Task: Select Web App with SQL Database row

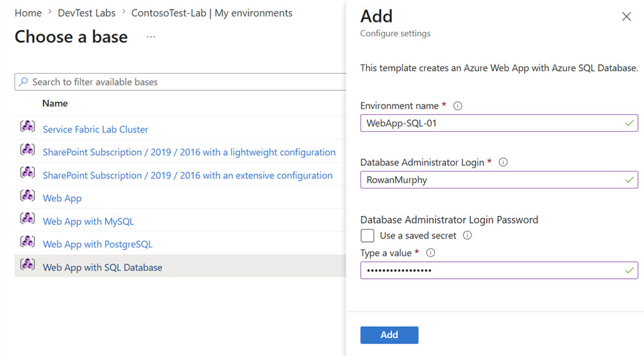Action: click(x=180, y=266)
